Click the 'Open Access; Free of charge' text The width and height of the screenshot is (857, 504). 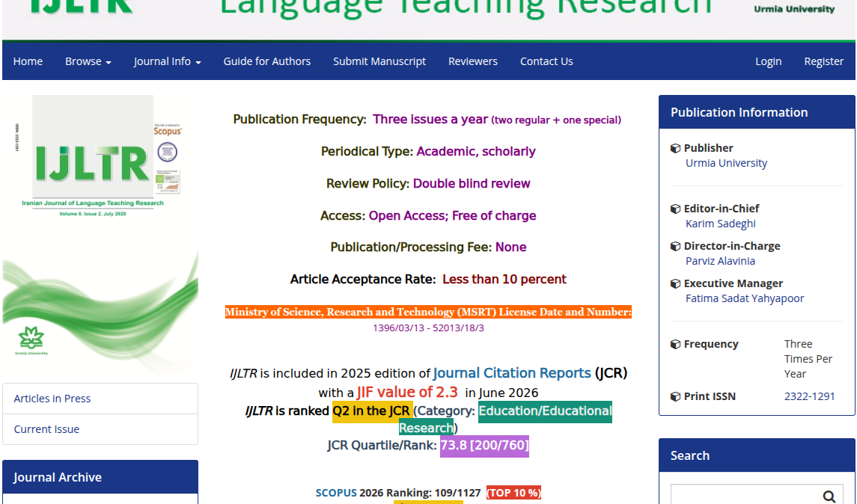pos(453,215)
